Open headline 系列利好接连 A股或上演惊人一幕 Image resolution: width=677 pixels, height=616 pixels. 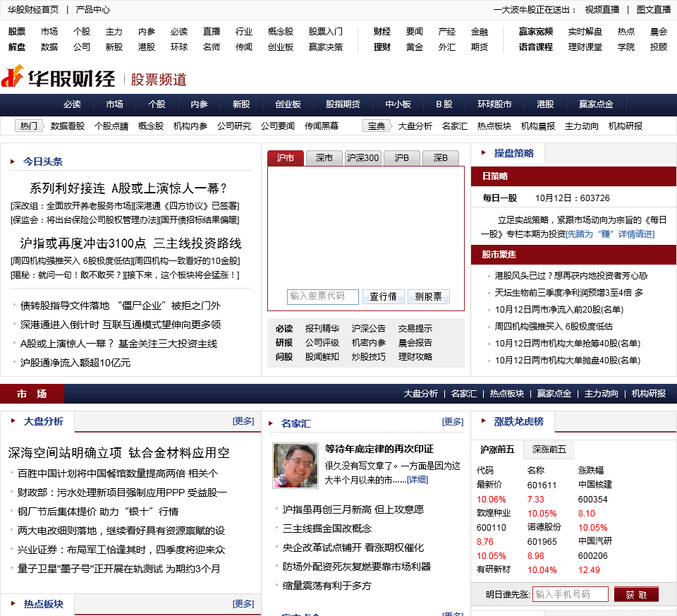pos(128,188)
